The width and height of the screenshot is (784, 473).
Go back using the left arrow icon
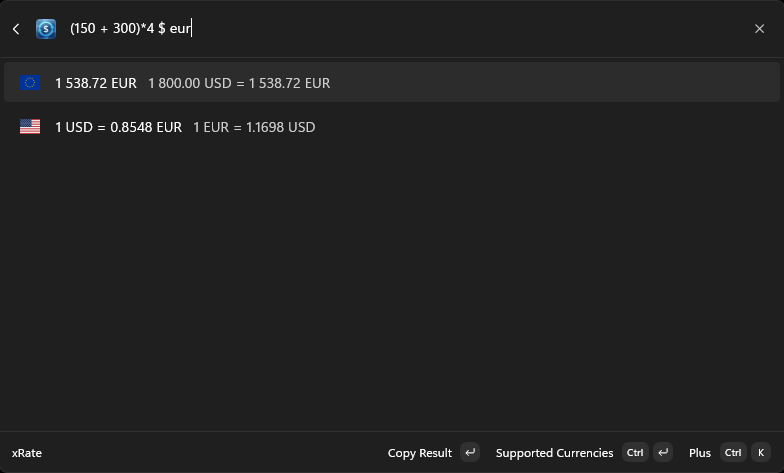tap(16, 29)
